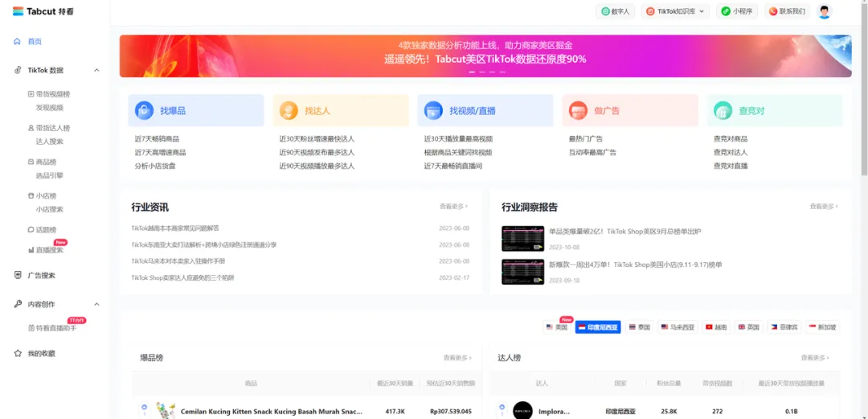Screen dimensions: 868x419
Task: Click the 做广告 icon
Action: pyautogui.click(x=579, y=110)
